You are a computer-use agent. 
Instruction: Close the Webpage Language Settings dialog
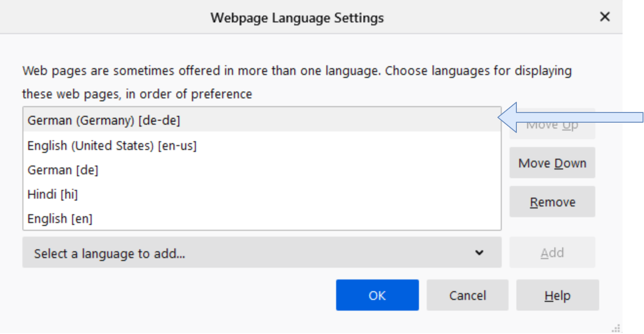[x=605, y=17]
